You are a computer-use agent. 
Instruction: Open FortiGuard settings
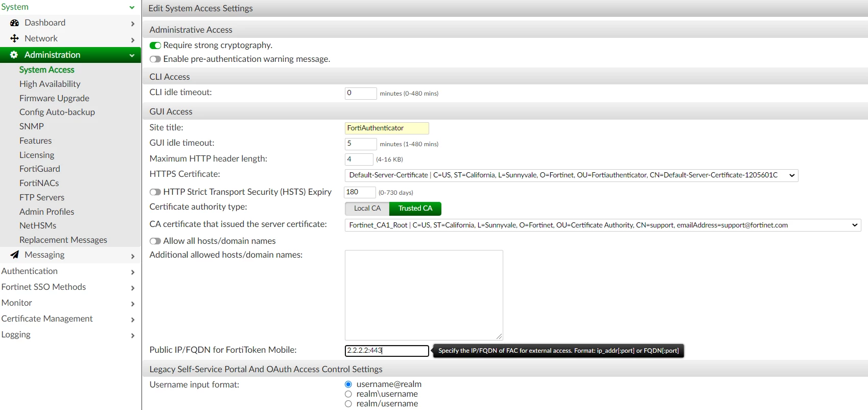(40, 169)
